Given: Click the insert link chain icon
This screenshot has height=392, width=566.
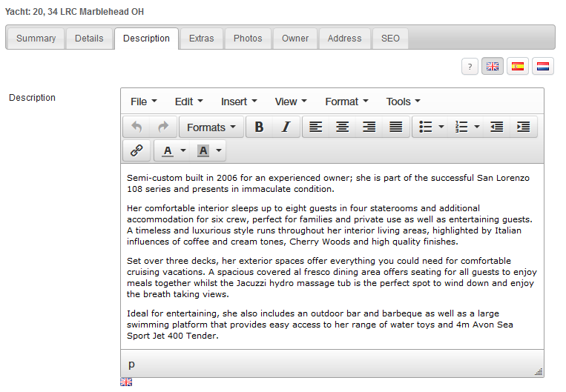Looking at the screenshot, I should pos(136,150).
